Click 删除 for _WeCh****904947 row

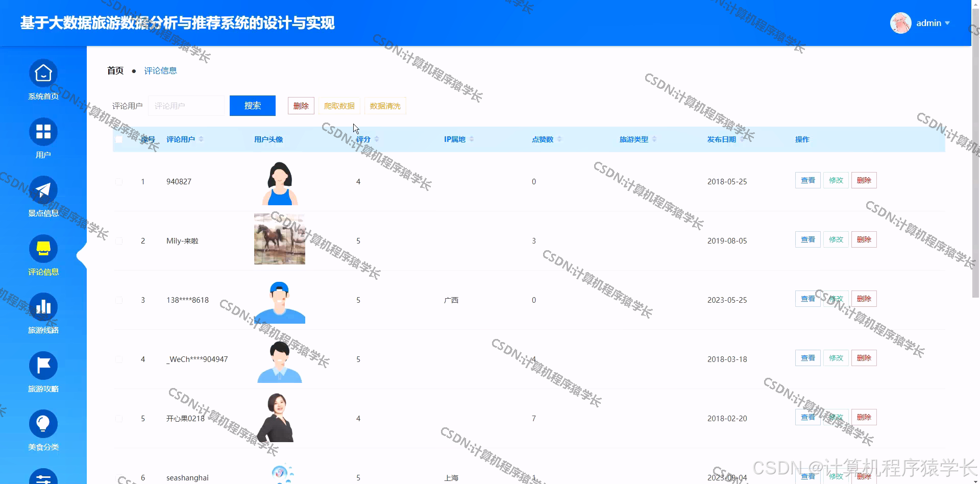point(864,358)
